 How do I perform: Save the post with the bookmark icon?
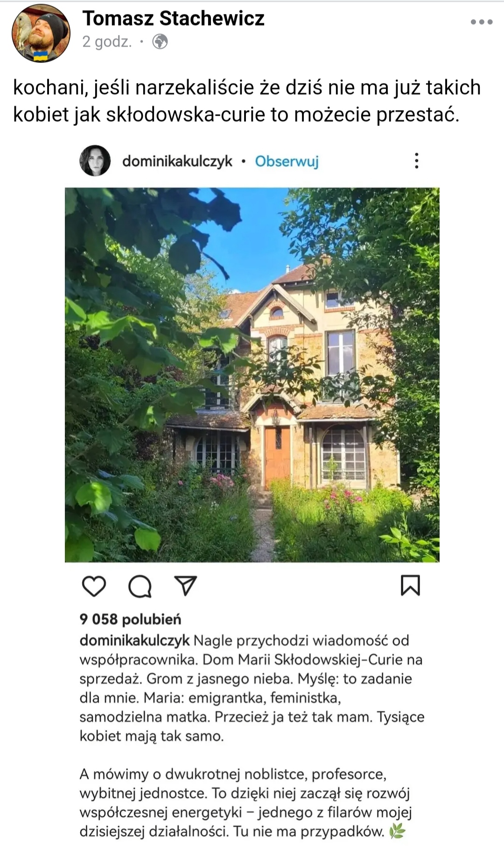point(411,585)
